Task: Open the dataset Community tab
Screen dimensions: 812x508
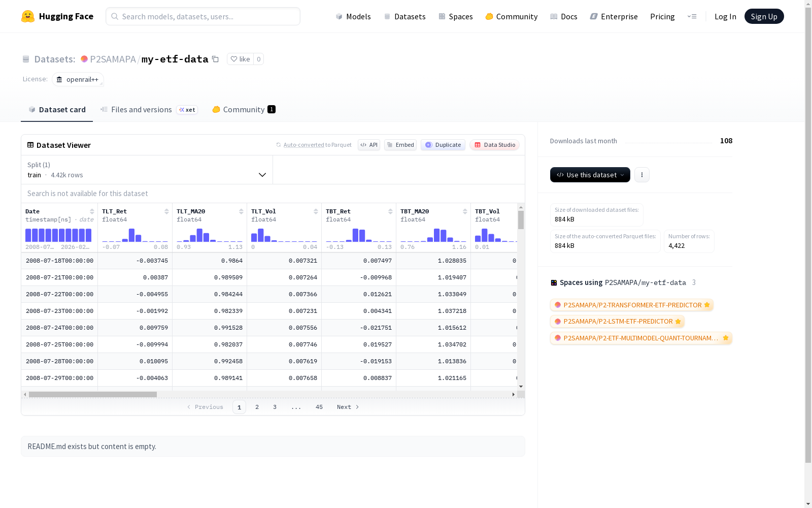Action: [244, 110]
